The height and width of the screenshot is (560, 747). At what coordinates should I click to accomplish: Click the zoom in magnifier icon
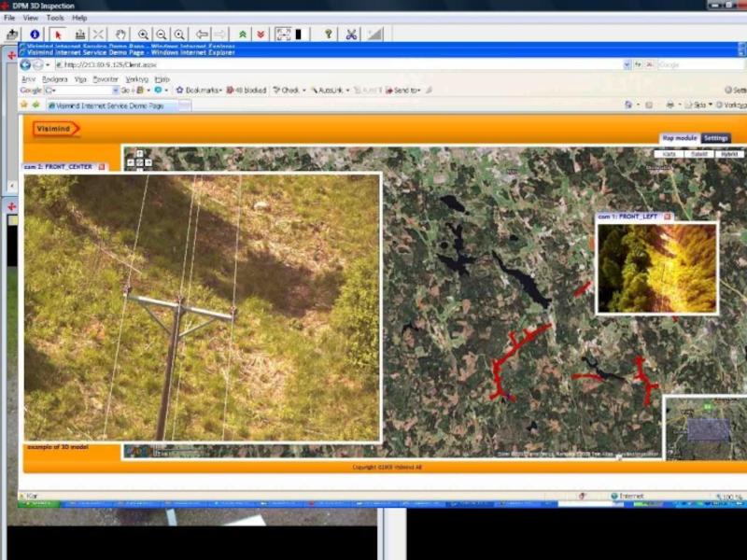coord(143,35)
